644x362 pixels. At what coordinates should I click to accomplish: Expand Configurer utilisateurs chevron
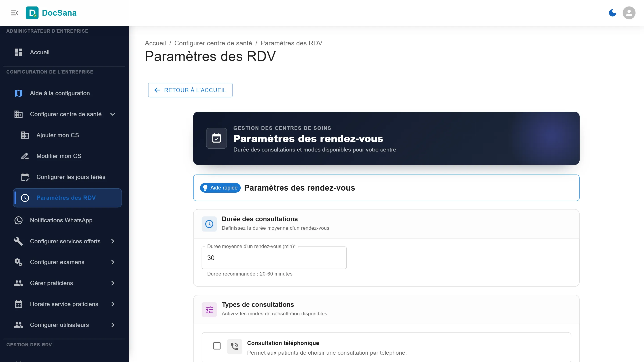click(x=113, y=325)
